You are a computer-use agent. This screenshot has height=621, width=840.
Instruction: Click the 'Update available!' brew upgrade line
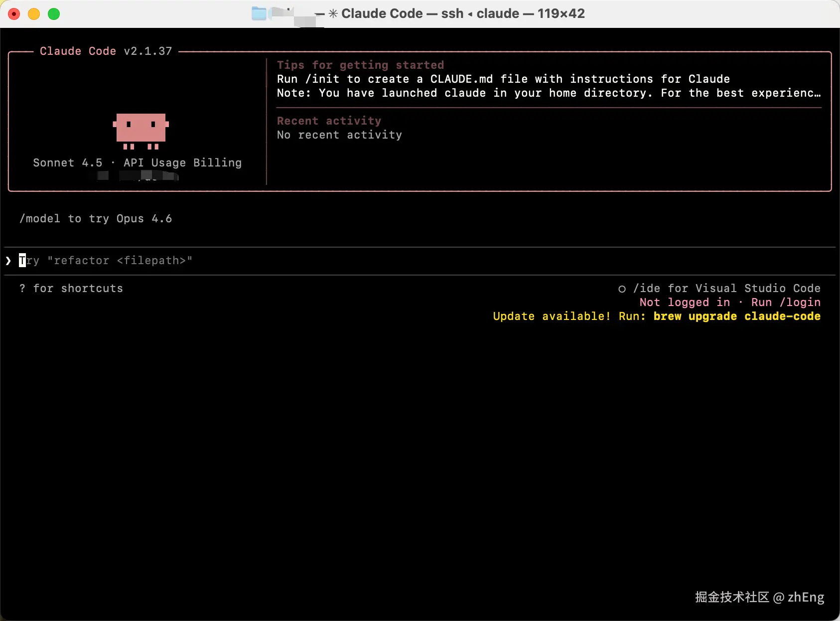pos(657,316)
